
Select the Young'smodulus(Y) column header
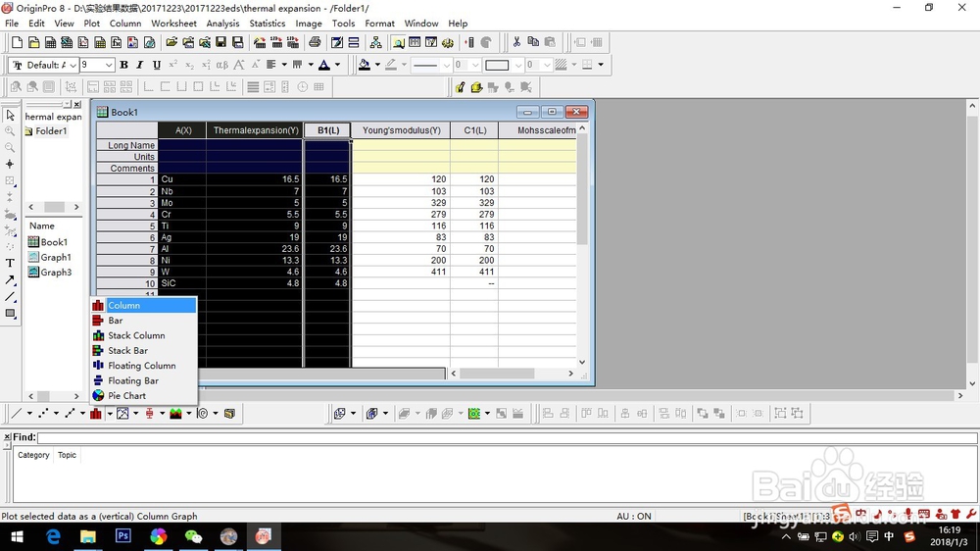(401, 130)
